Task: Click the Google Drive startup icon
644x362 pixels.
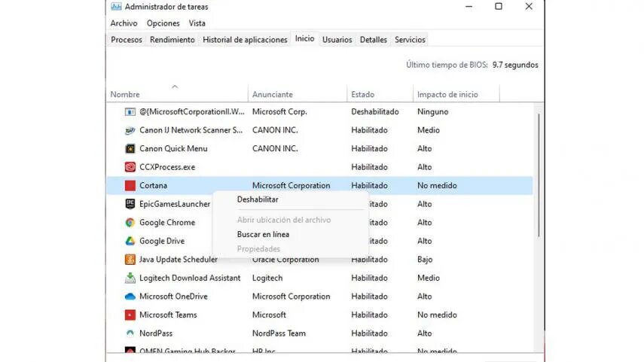Action: coord(130,242)
